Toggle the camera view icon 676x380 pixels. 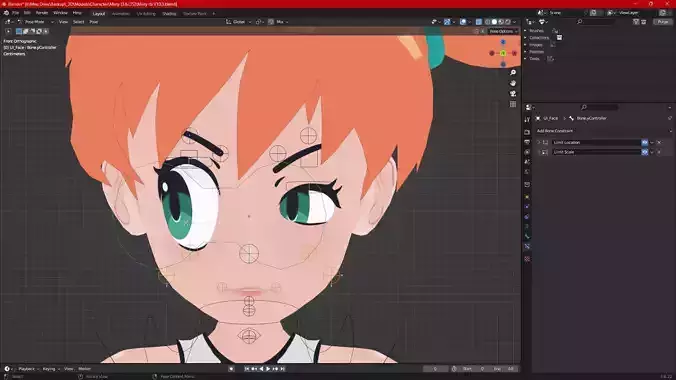click(x=513, y=94)
